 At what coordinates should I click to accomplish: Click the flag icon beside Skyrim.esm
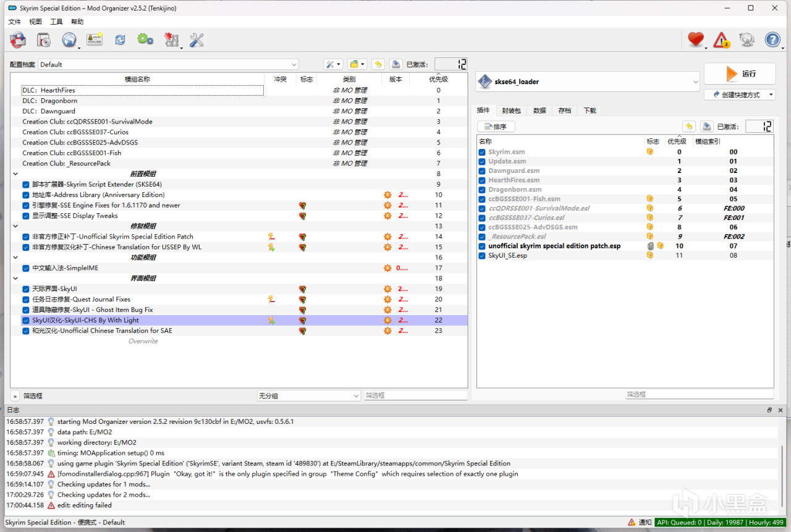(650, 152)
